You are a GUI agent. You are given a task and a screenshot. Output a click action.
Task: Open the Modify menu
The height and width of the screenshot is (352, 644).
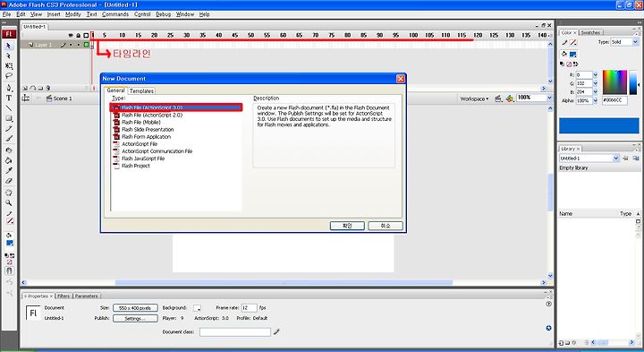click(73, 14)
